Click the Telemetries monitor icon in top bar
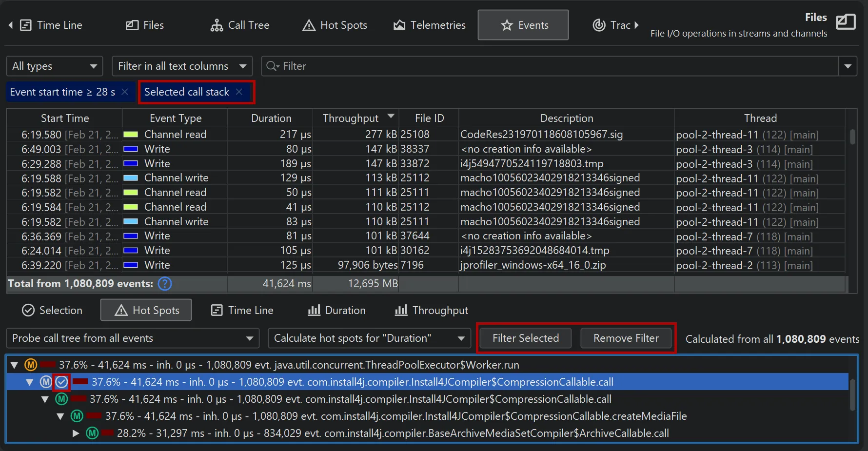 (400, 25)
